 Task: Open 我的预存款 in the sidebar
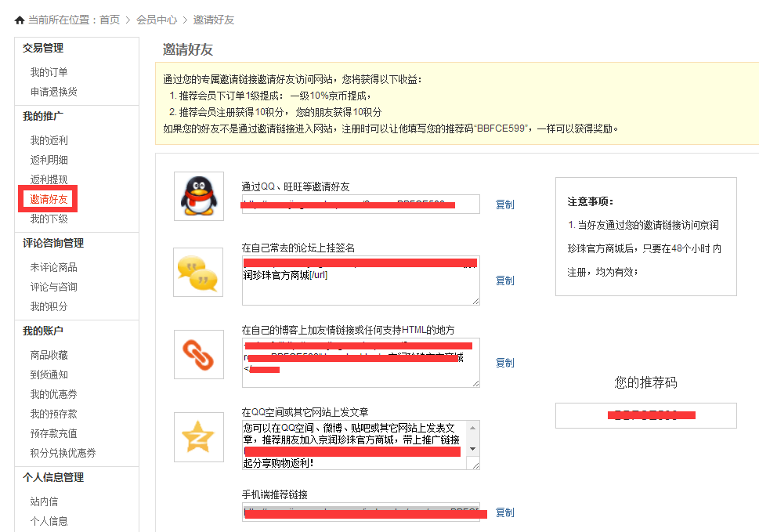click(x=54, y=414)
